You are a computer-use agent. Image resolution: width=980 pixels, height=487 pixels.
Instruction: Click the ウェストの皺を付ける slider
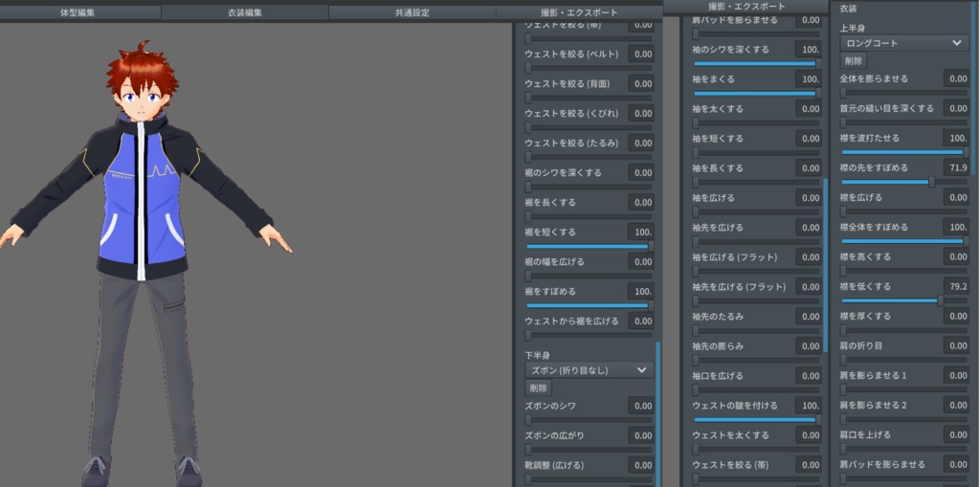756,420
